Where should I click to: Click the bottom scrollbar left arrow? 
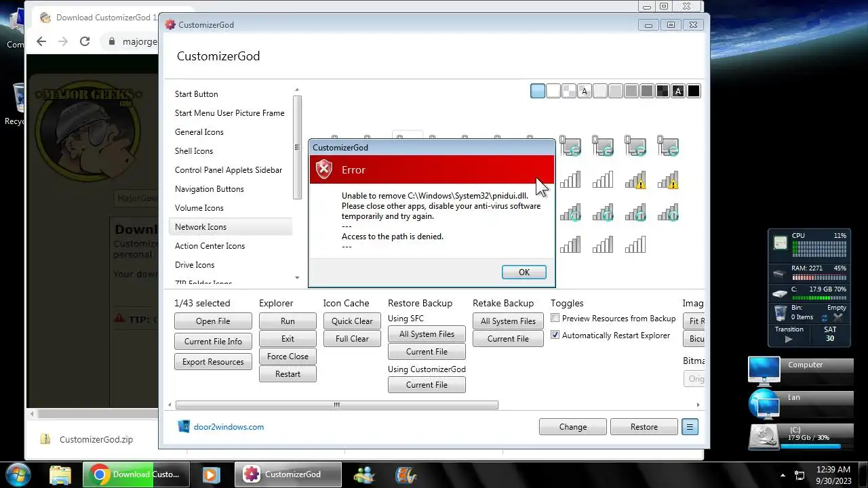pyautogui.click(x=170, y=405)
